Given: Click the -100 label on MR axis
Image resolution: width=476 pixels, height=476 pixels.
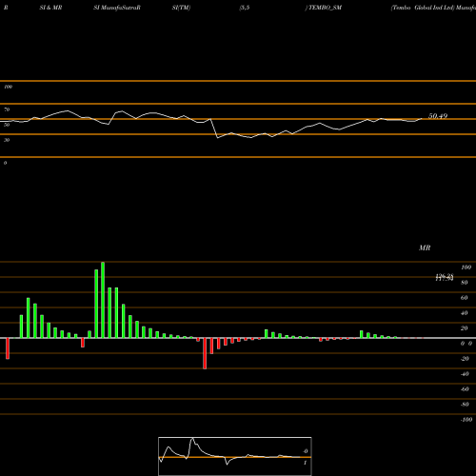Looking at the screenshot, I should coord(466,420).
